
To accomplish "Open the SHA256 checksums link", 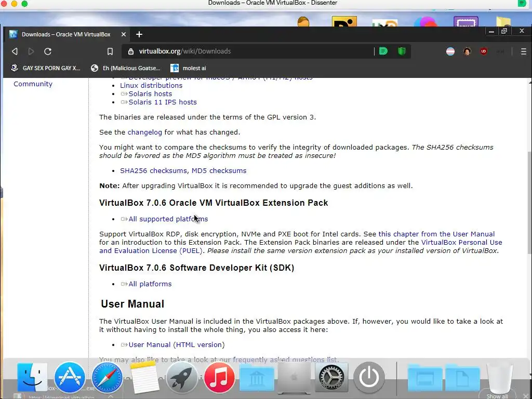I will [154, 170].
